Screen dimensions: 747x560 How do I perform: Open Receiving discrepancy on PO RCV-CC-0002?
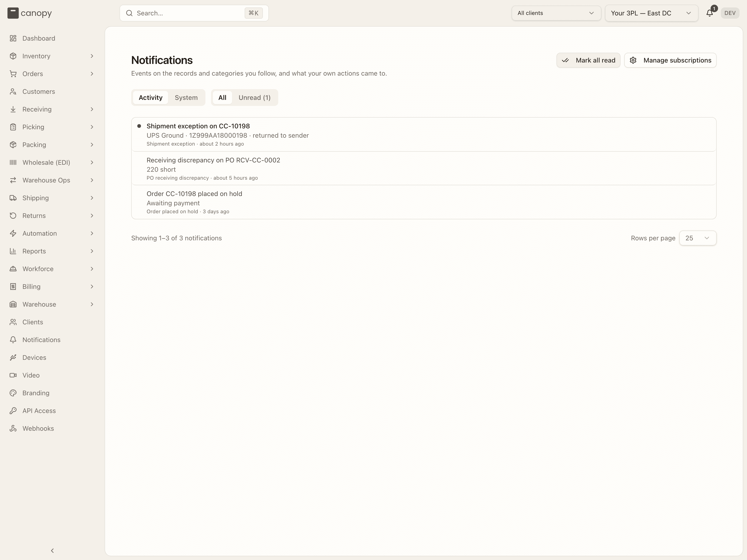423,168
